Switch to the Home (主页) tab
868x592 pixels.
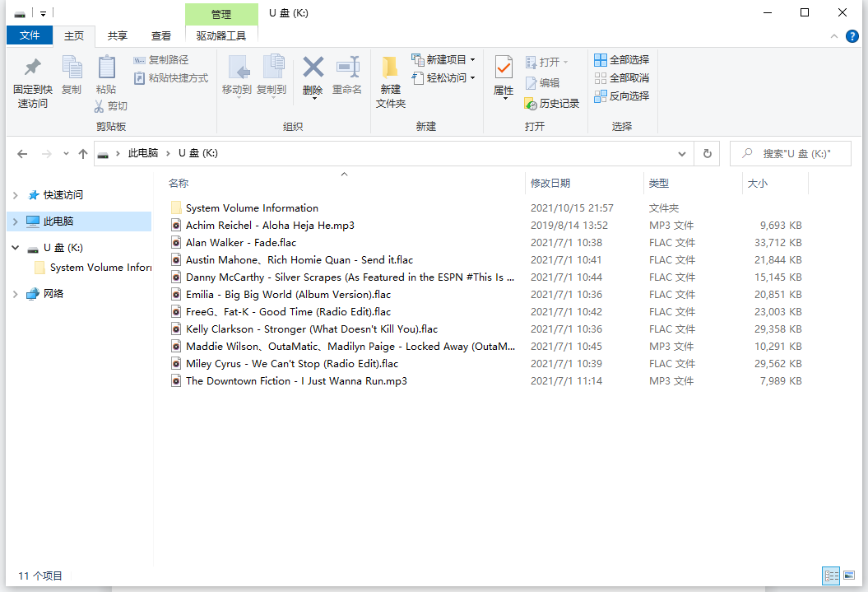(74, 36)
